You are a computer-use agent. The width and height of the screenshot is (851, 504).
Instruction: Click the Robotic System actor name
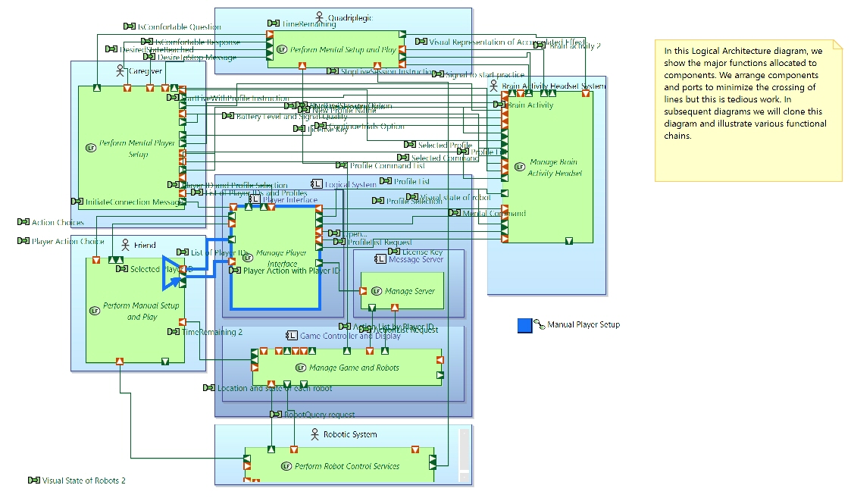click(350, 434)
